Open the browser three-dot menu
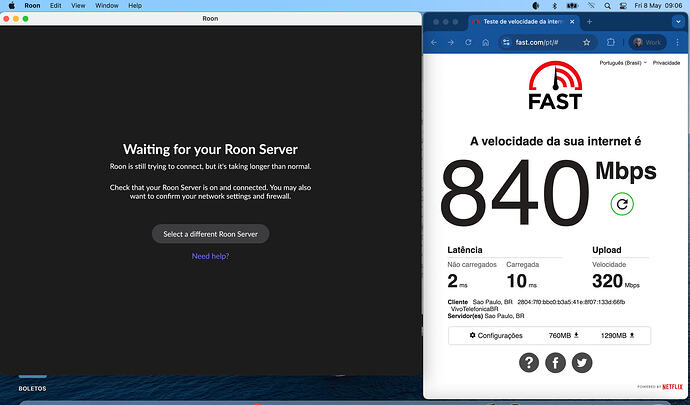Screen dimensions: 690x405 (677, 42)
